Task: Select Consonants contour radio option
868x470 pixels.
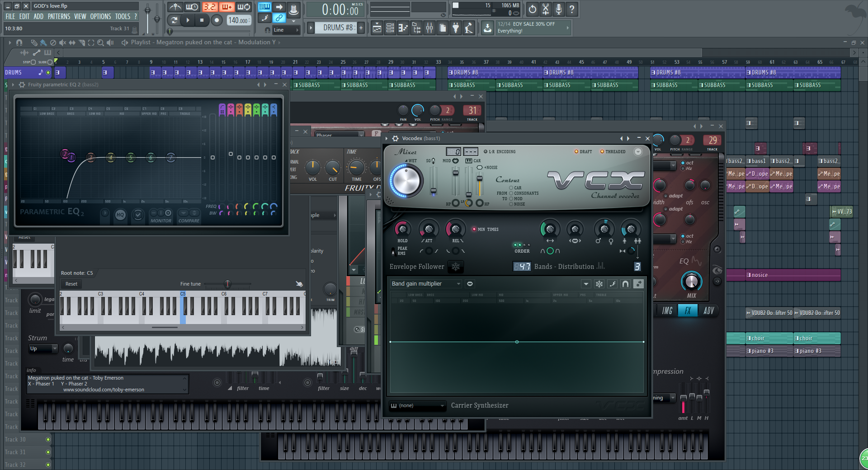Action: click(511, 193)
